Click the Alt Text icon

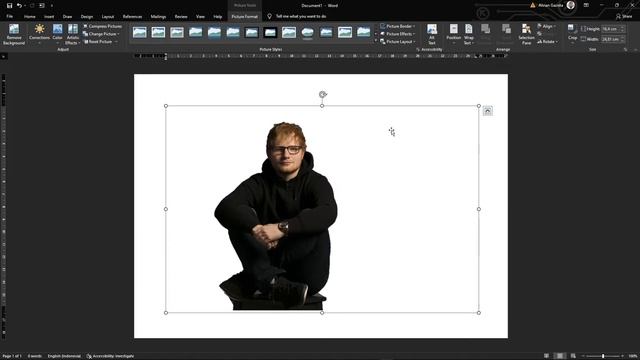(432, 34)
